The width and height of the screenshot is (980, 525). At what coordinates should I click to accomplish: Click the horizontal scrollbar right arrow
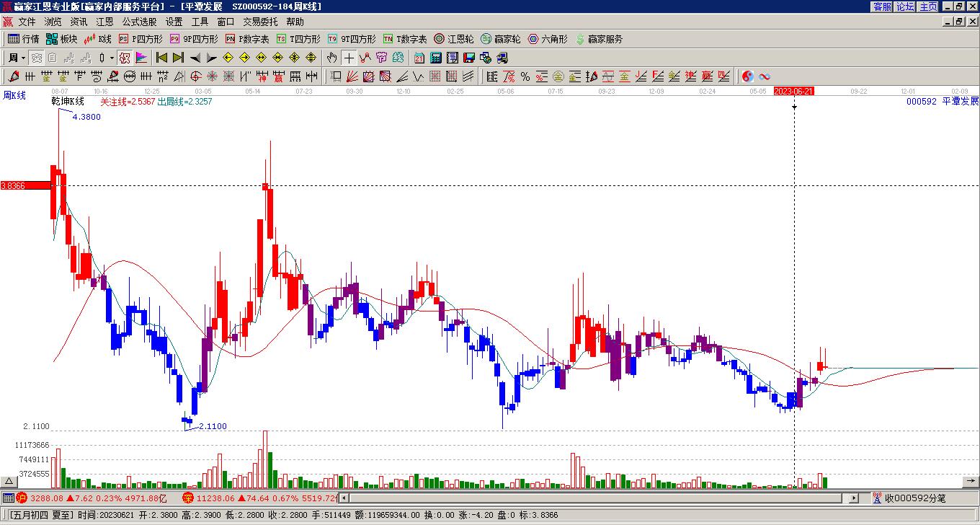[855, 498]
